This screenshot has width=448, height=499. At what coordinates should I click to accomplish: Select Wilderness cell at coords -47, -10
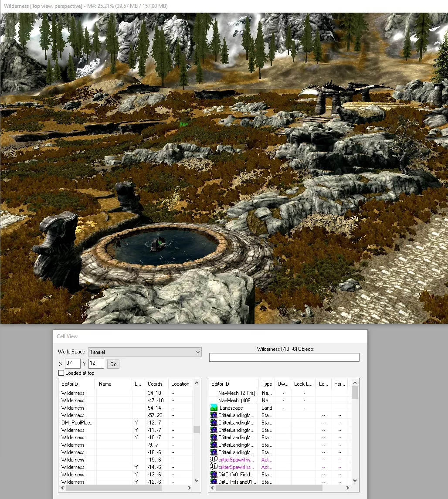126,401
